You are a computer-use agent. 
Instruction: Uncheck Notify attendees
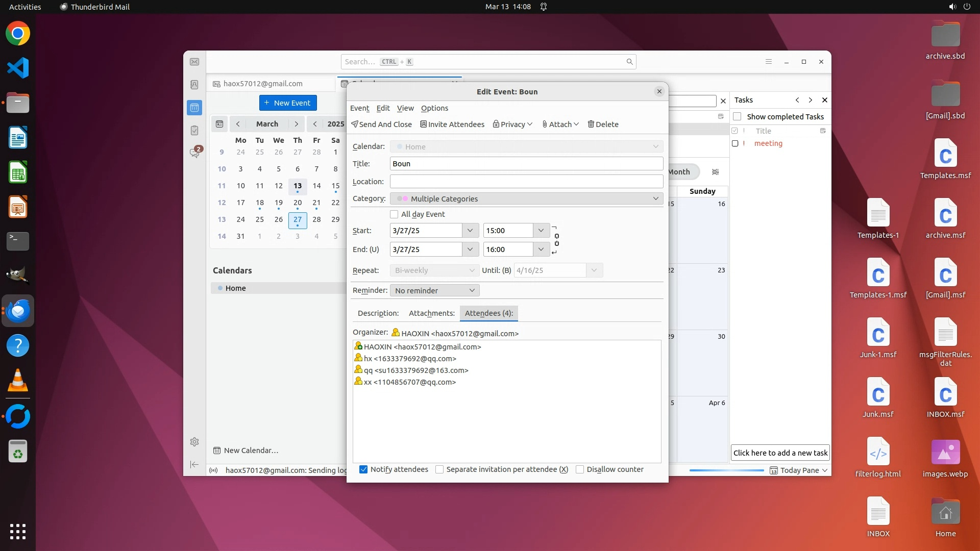(x=363, y=469)
